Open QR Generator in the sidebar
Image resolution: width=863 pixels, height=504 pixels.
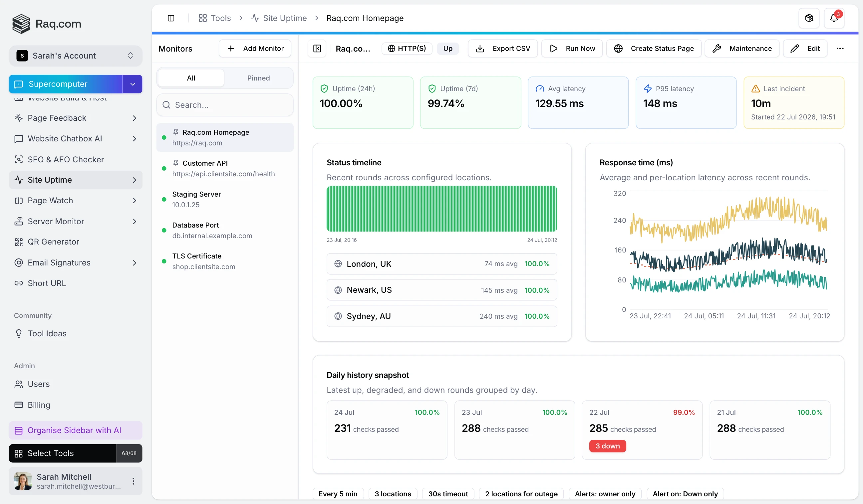tap(75, 242)
